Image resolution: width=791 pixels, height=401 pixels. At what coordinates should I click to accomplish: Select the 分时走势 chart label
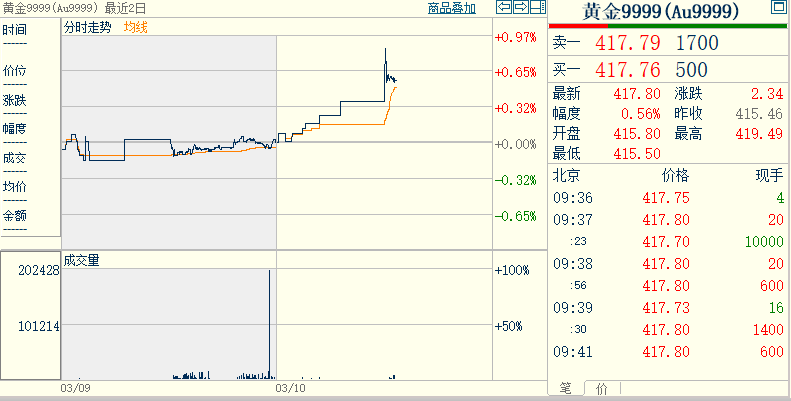[87, 27]
